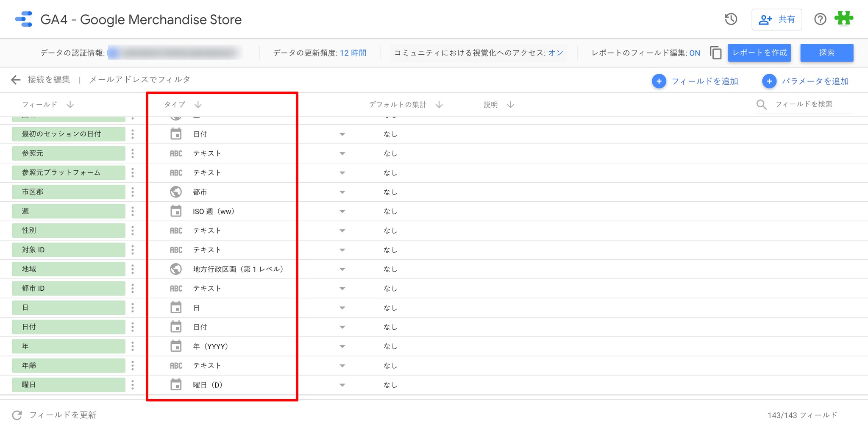Screen dimensions: 868x431
Task: Open three-dot menu for 対象 ID field
Action: [133, 250]
